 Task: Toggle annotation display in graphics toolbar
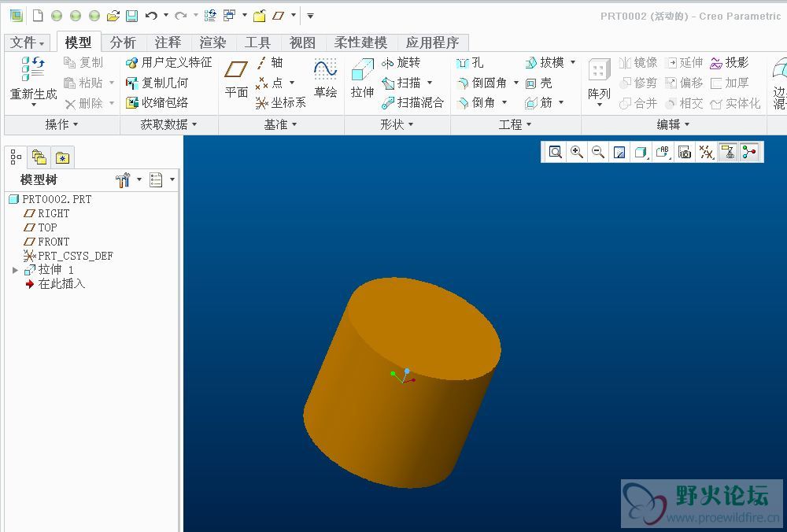pos(728,152)
